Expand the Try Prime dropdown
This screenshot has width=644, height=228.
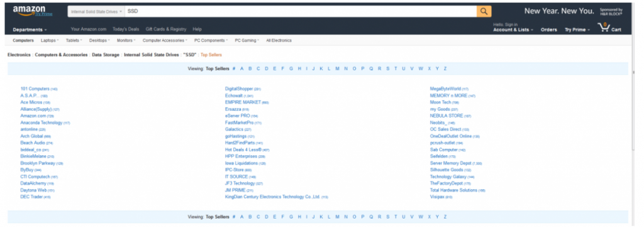click(x=577, y=30)
